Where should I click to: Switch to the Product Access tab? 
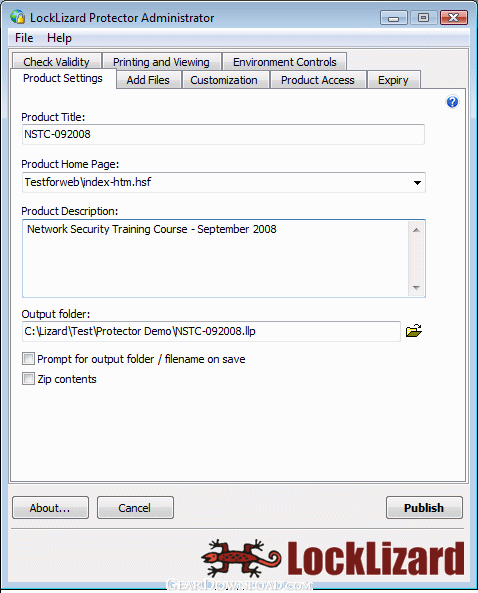click(x=318, y=80)
